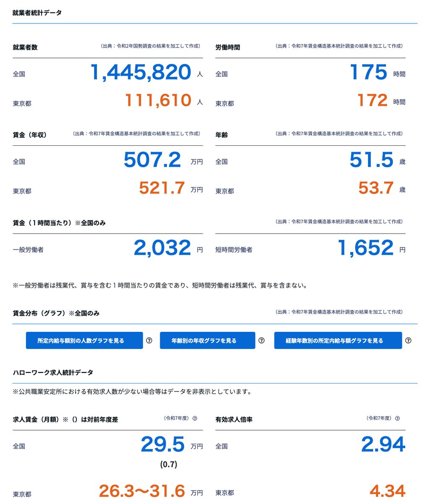Open the 年齢別の年収グラフを見る button
430x504 pixels.
[207, 341]
